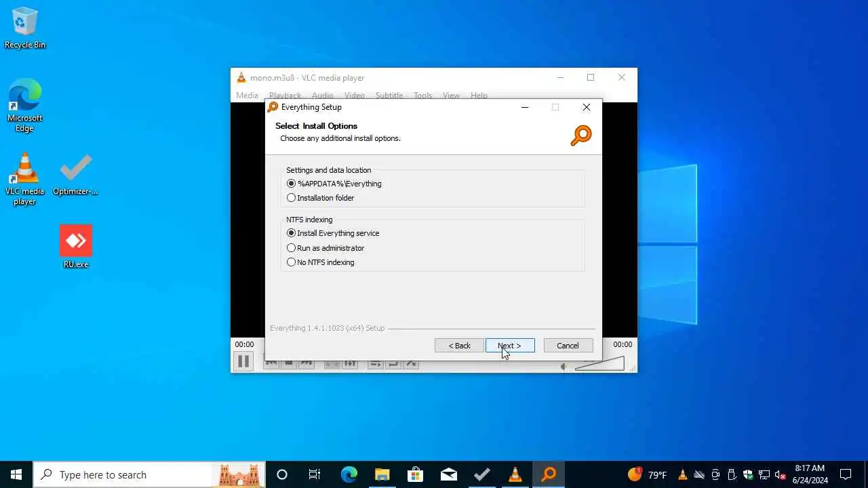This screenshot has height=488, width=868.
Task: Mute audio using VLC speaker icon
Action: coord(564,367)
